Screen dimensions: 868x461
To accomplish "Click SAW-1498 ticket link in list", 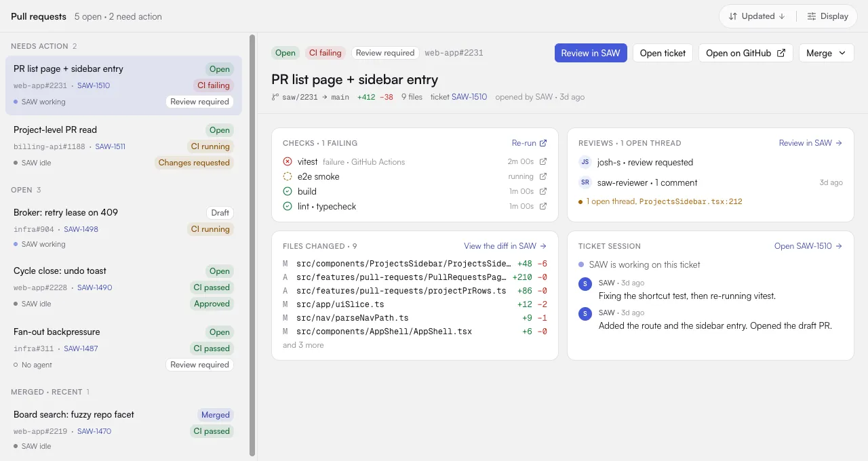I will (81, 229).
